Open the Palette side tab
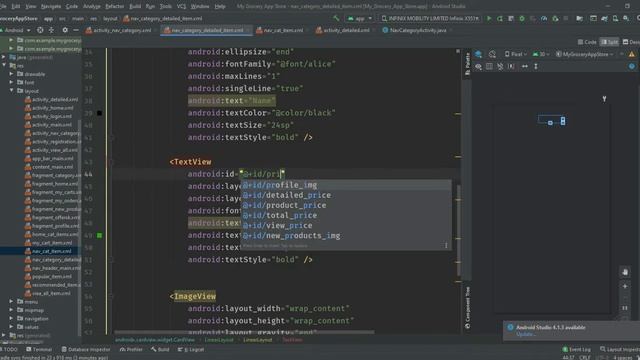 467,64
